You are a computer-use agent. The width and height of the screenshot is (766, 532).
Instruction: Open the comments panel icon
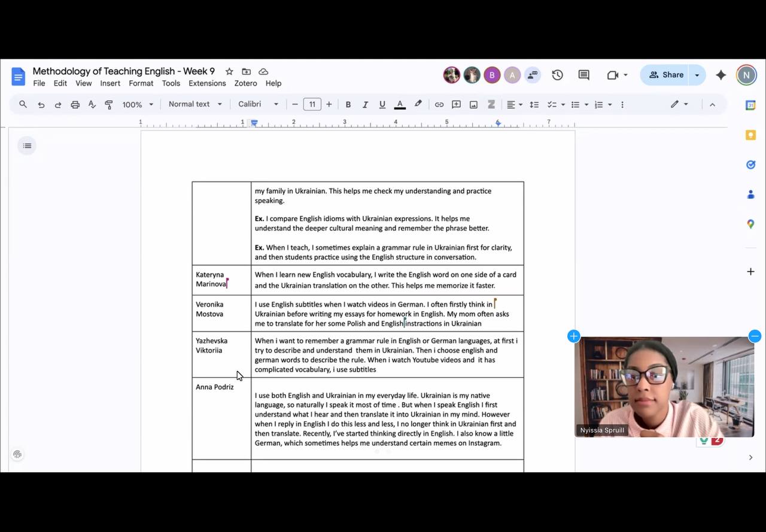tap(583, 75)
